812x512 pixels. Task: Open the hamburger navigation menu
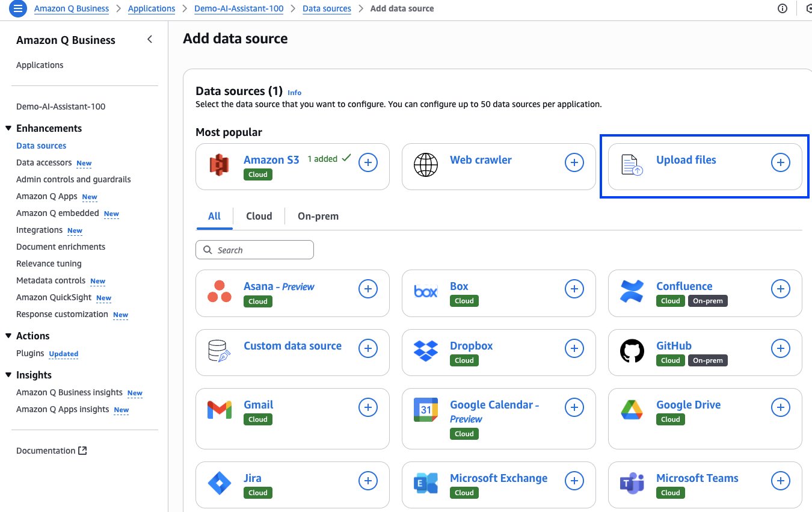[x=18, y=8]
